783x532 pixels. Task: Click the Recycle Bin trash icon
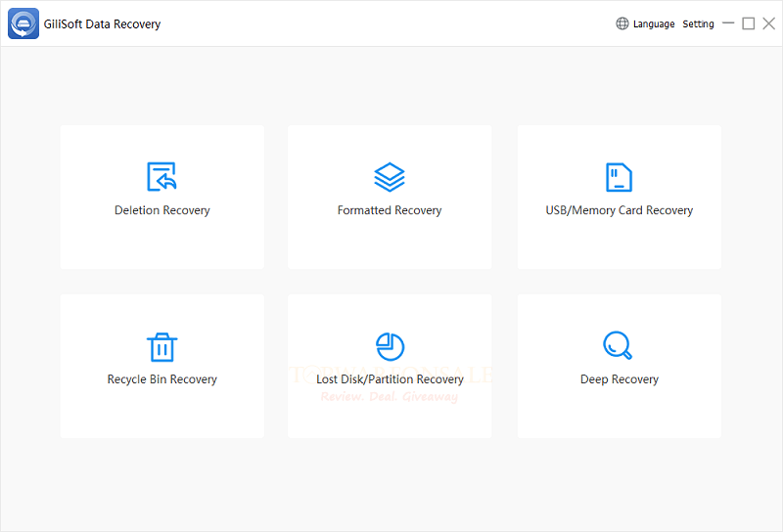tap(161, 347)
